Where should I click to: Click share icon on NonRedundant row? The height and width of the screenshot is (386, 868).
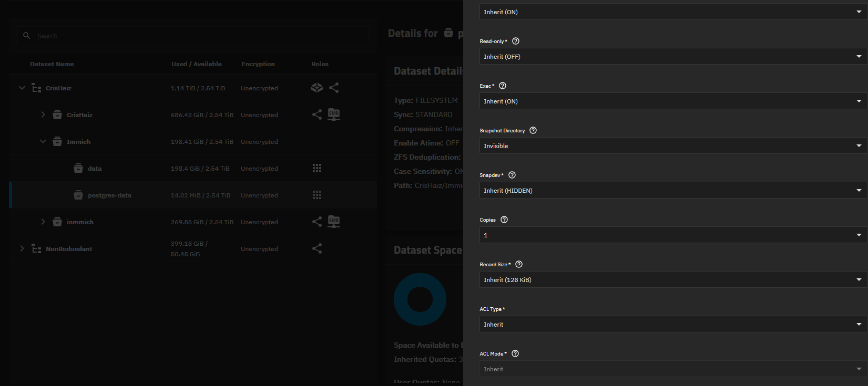click(317, 248)
